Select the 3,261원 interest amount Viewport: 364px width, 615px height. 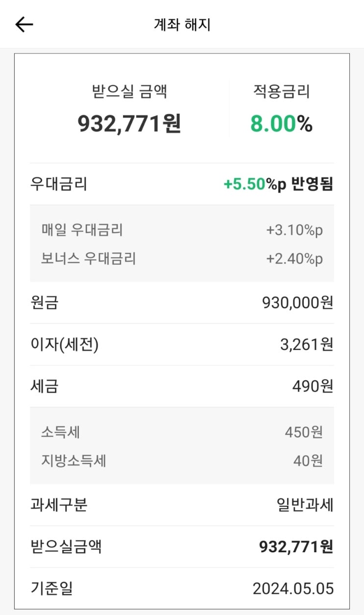pos(306,345)
